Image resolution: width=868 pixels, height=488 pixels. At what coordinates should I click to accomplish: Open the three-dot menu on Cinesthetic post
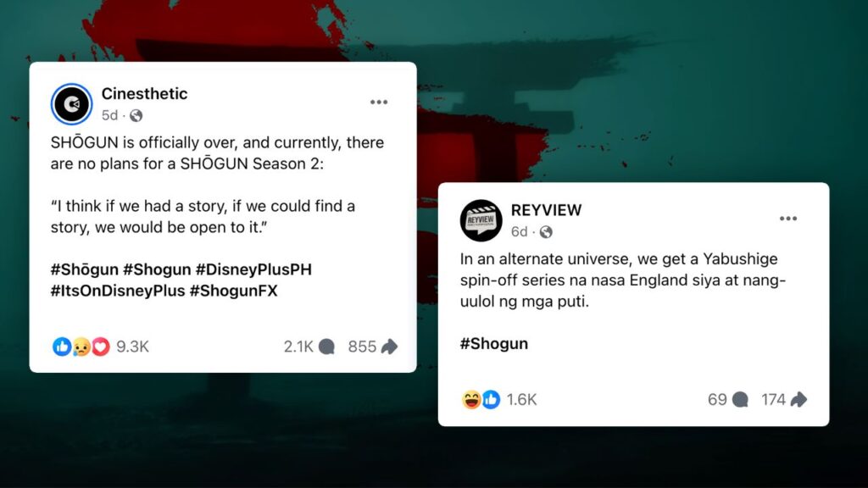click(x=379, y=103)
